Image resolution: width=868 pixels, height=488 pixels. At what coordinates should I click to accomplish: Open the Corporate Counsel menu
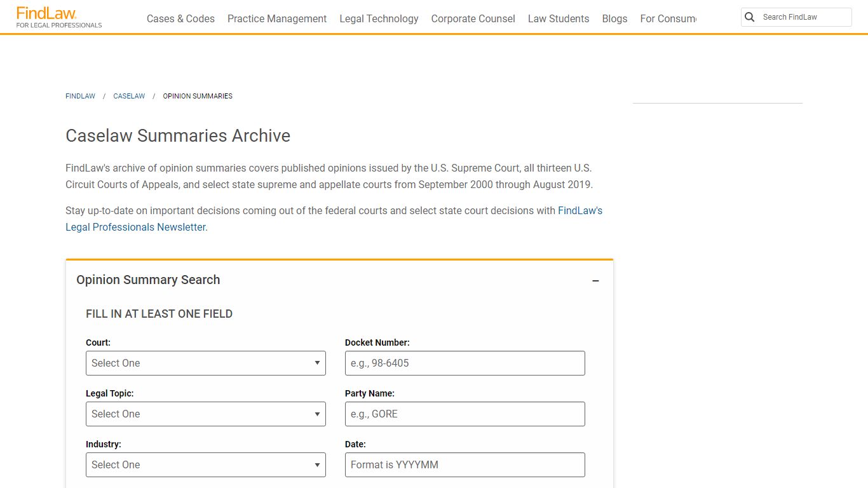[473, 18]
